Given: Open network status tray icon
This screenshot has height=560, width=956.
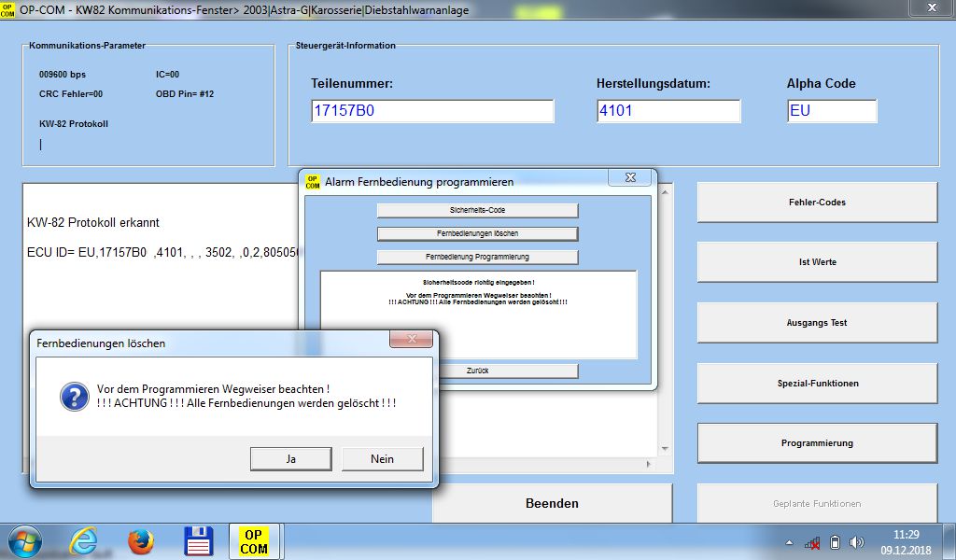Looking at the screenshot, I should (x=812, y=542).
